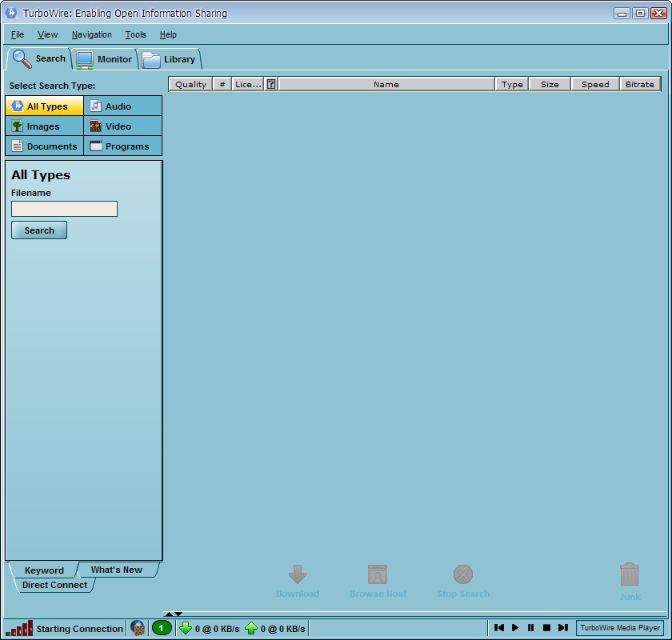Click the Browse Host icon
The width and height of the screenshot is (672, 640).
click(378, 574)
